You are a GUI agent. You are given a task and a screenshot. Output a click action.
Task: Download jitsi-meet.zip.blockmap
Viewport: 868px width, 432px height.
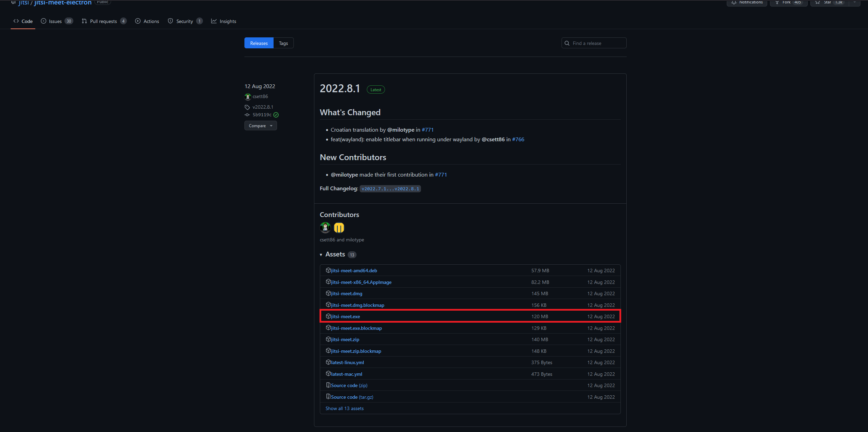pos(356,351)
